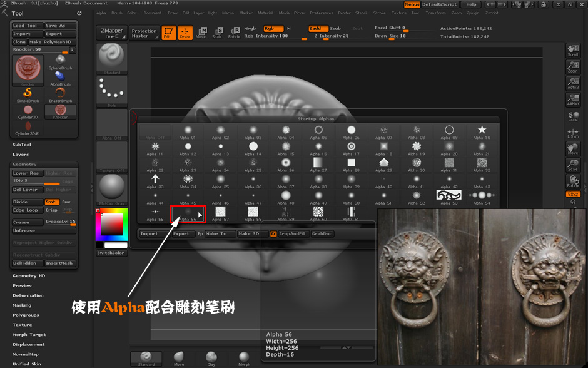Viewport: 588px width, 368px height.
Task: Click the Divide button
Action: 28,202
